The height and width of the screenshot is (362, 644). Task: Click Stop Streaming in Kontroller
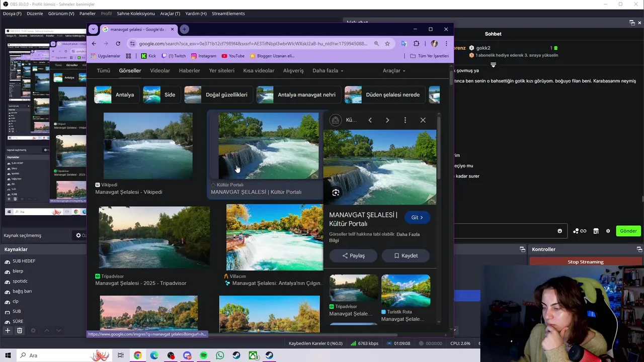pyautogui.click(x=585, y=262)
